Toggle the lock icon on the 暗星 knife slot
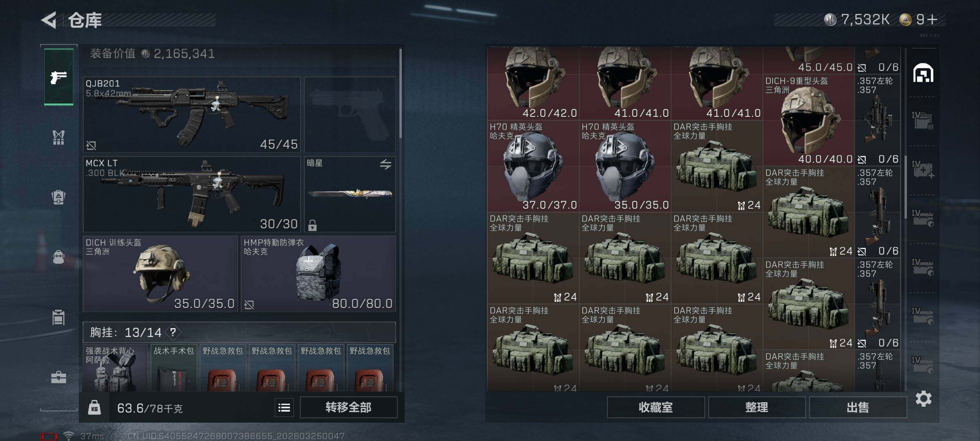Image resolution: width=980 pixels, height=441 pixels. [312, 225]
